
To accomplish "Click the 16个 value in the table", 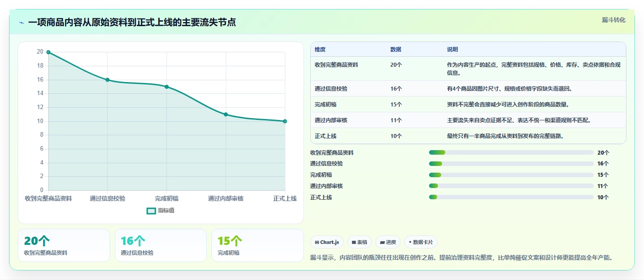I will [x=396, y=89].
